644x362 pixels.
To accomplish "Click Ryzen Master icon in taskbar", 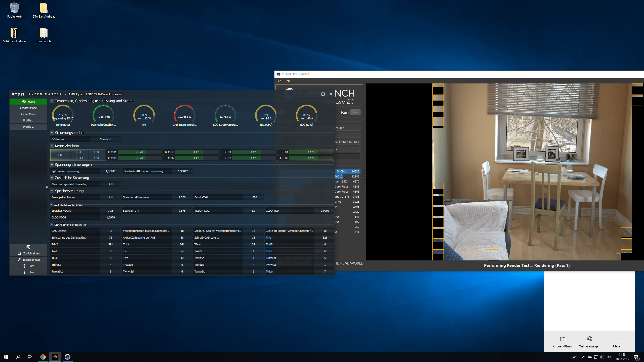I will 55,357.
